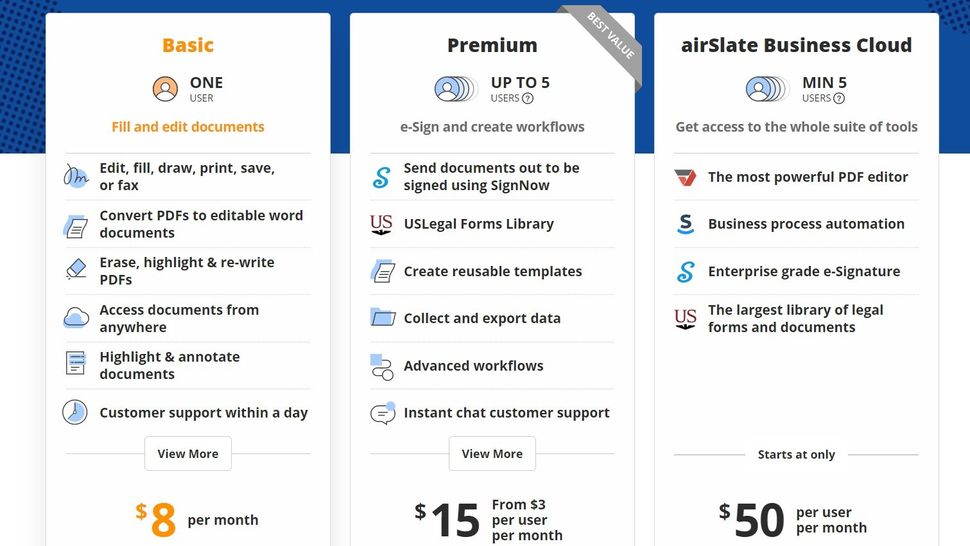Click the chat bubble icon for Instant chat support
This screenshot has height=546, width=970.
(x=382, y=412)
